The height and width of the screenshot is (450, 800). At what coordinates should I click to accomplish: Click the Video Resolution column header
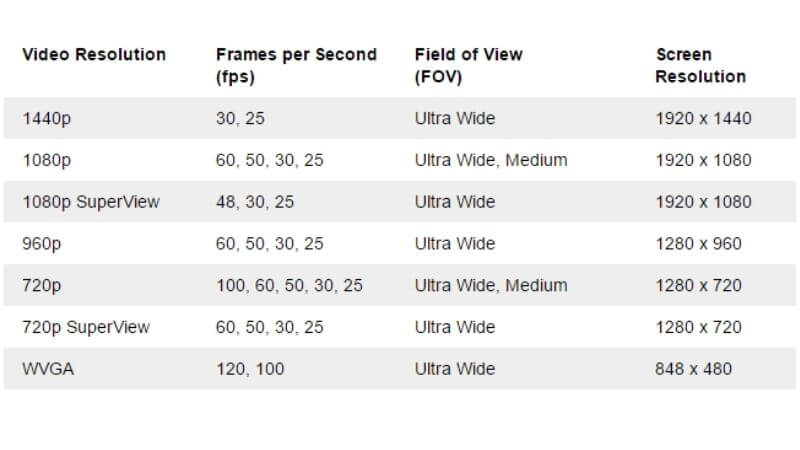click(94, 54)
